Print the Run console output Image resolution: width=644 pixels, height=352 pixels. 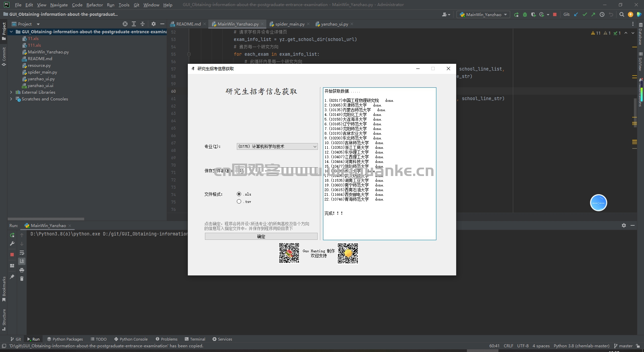tap(22, 270)
